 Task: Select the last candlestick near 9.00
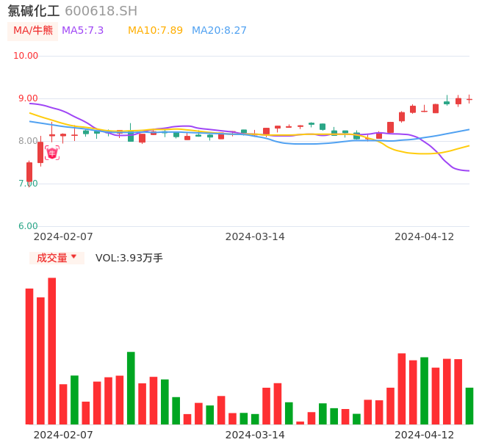tap(469, 99)
